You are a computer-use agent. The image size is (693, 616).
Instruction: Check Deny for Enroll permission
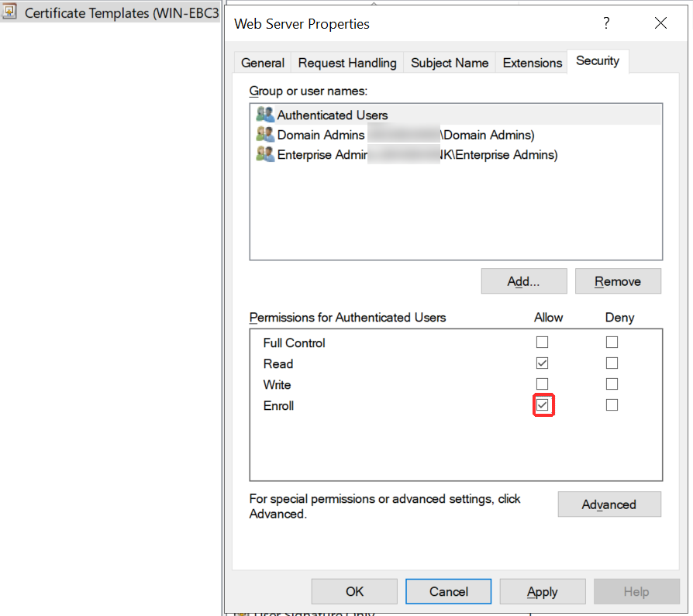tap(612, 404)
